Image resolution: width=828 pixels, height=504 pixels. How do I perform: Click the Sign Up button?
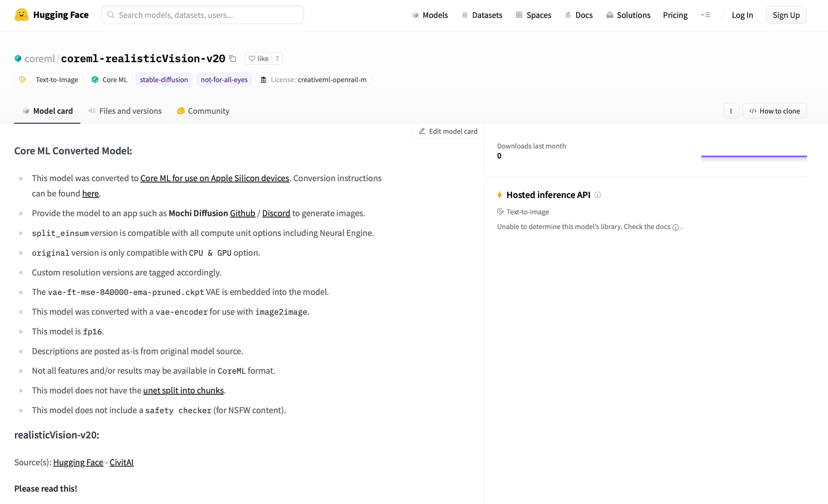(x=786, y=15)
